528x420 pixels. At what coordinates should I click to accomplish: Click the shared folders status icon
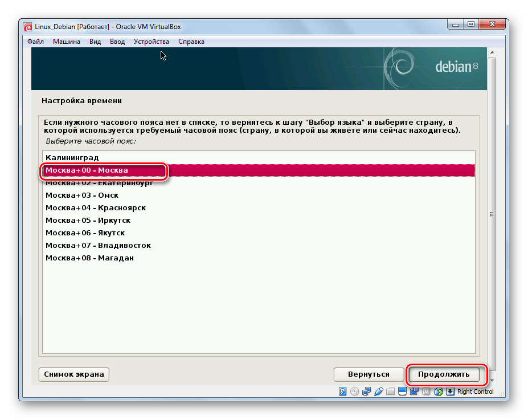pyautogui.click(x=390, y=392)
